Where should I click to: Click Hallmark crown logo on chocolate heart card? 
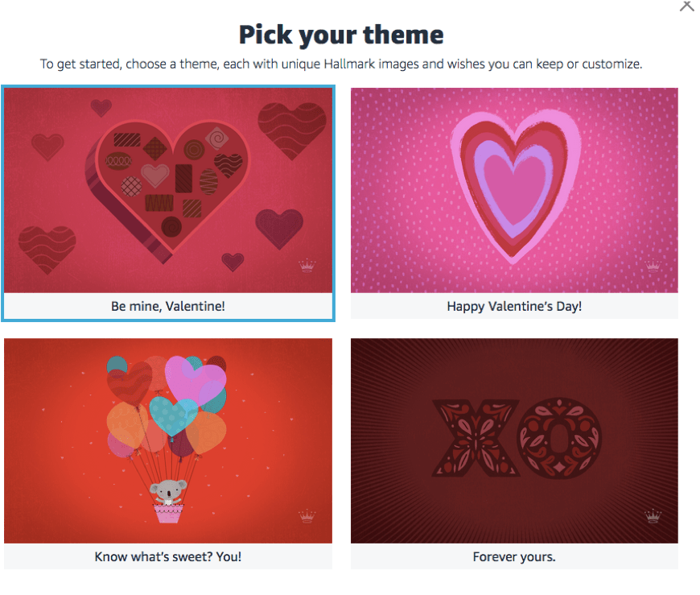coord(307,266)
